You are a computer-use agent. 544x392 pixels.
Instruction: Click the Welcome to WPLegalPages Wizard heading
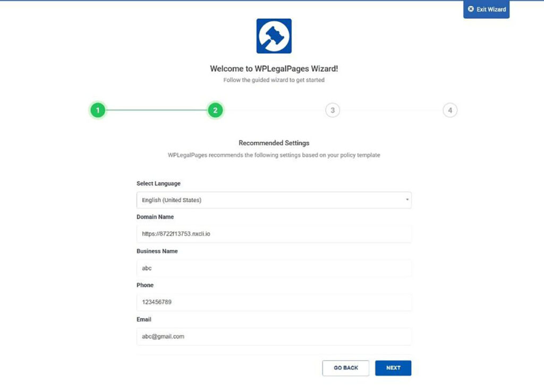[x=274, y=69]
